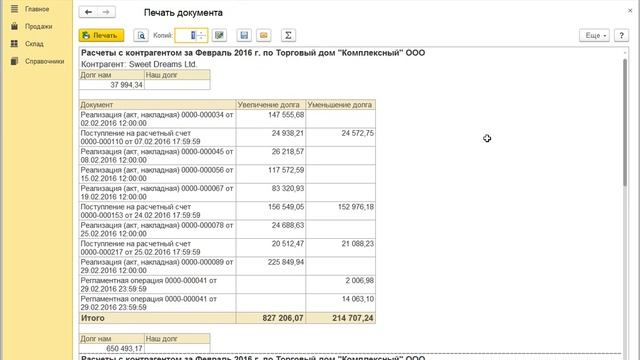This screenshot has height=360, width=640.
Task: Click the sigma sum icon
Action: 288,36
